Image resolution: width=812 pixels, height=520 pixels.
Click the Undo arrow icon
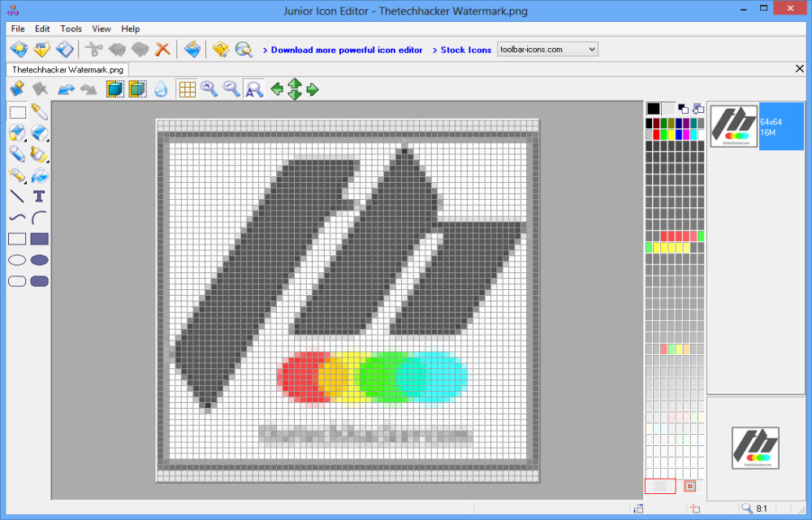pyautogui.click(x=66, y=89)
